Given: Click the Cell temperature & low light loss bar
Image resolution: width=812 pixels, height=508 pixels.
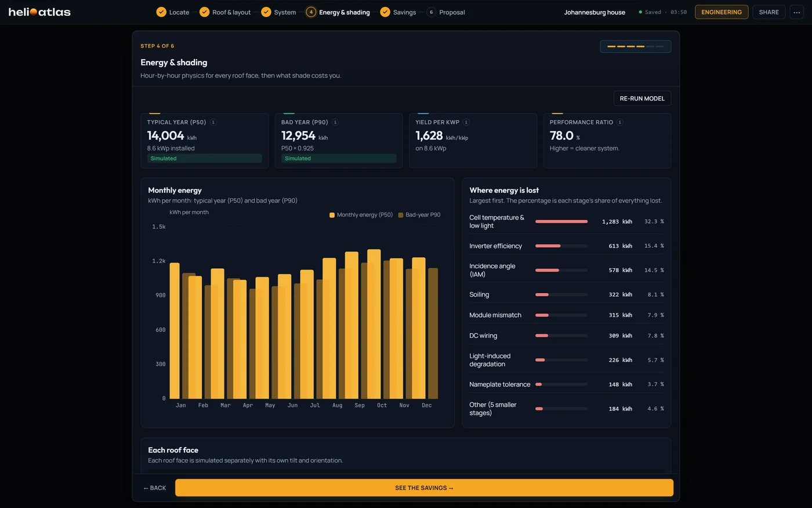Looking at the screenshot, I should 561,222.
